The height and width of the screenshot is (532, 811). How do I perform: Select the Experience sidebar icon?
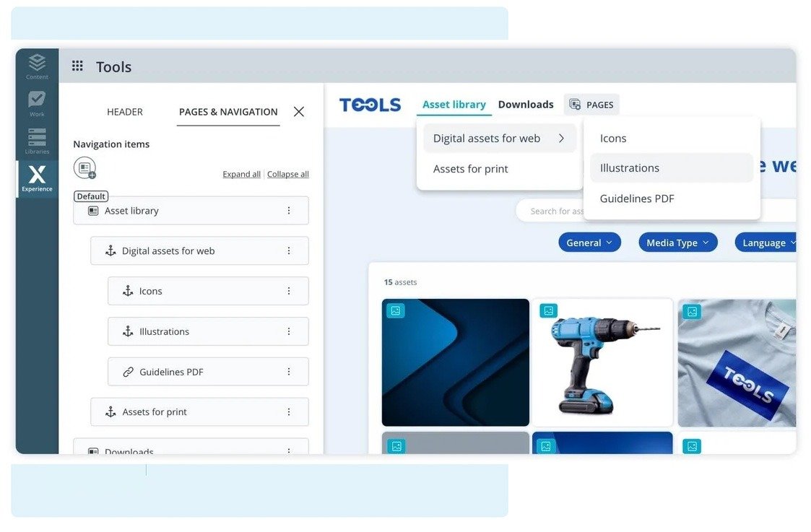point(37,178)
